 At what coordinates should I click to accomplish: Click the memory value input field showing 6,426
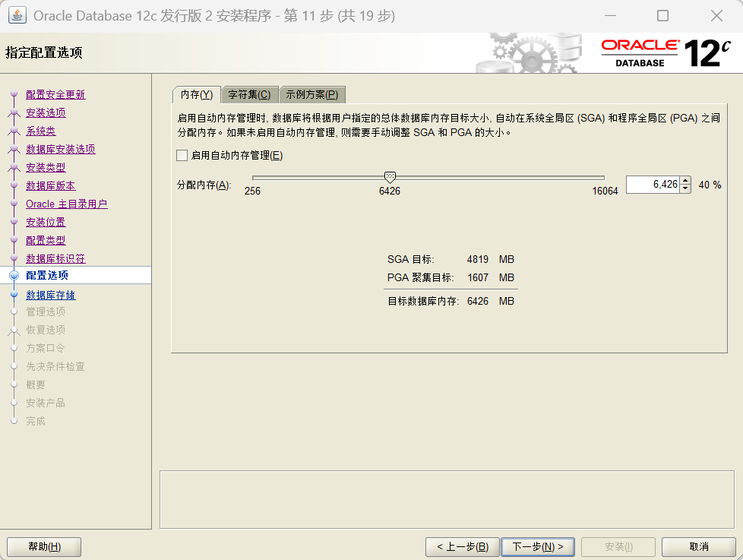point(653,185)
